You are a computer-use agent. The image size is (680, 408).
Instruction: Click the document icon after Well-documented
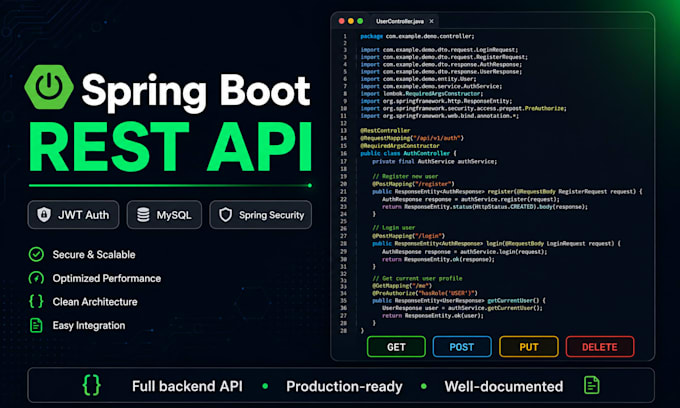592,385
